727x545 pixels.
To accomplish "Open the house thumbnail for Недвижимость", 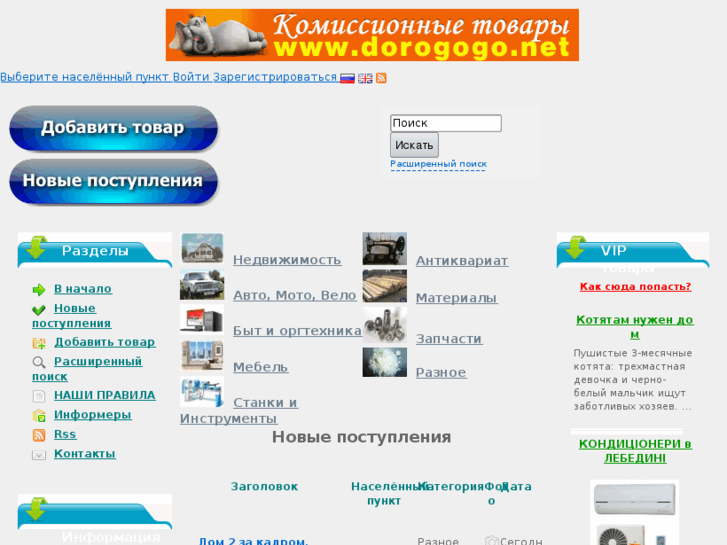I will coord(202,248).
